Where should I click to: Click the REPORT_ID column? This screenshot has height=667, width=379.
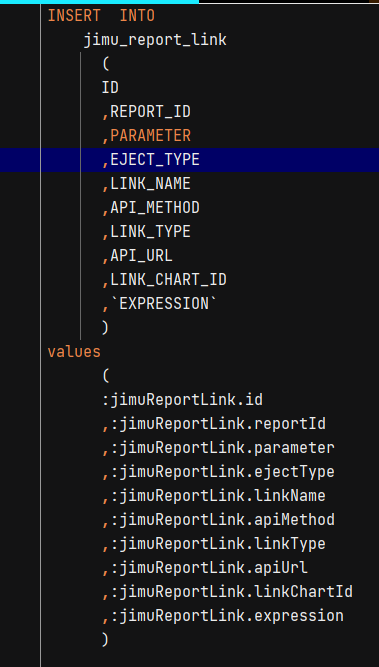point(151,112)
